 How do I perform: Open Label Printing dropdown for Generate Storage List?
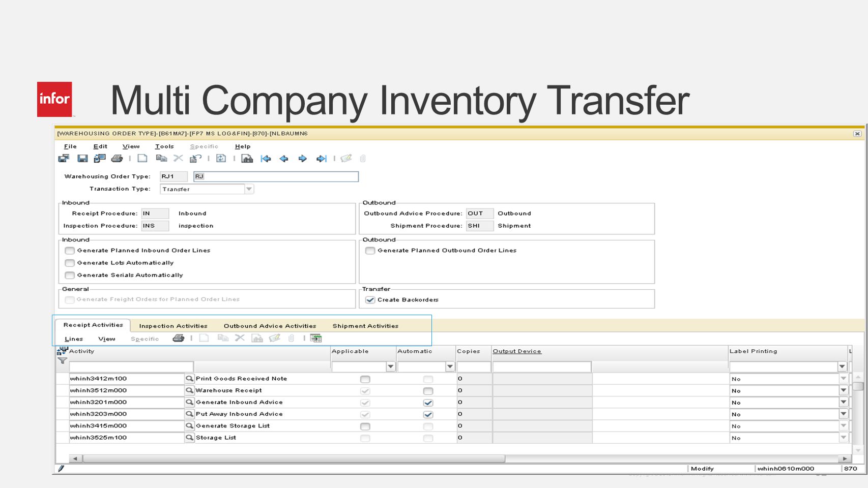[843, 426]
